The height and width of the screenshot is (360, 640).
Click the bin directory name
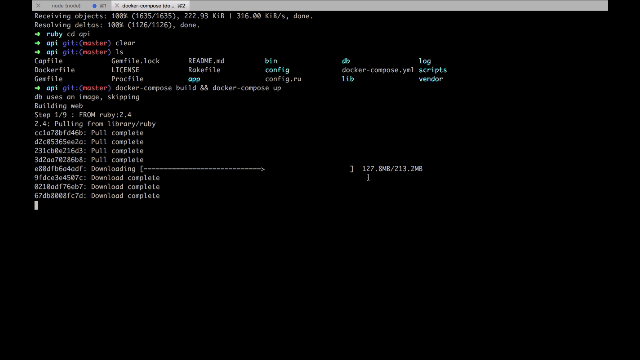(271, 61)
